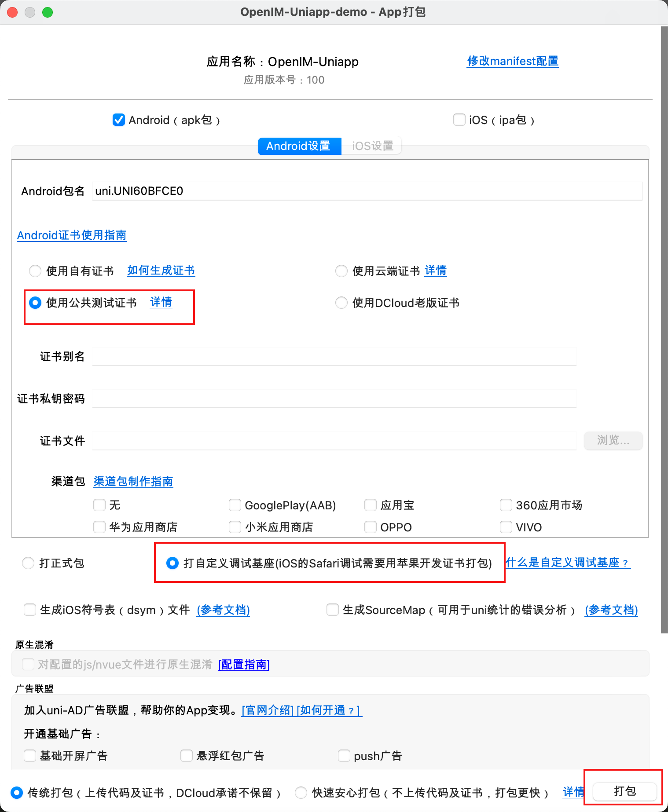Check the 华为应用商店 channel checkbox
Viewport: 668px width, 812px height.
tap(99, 527)
